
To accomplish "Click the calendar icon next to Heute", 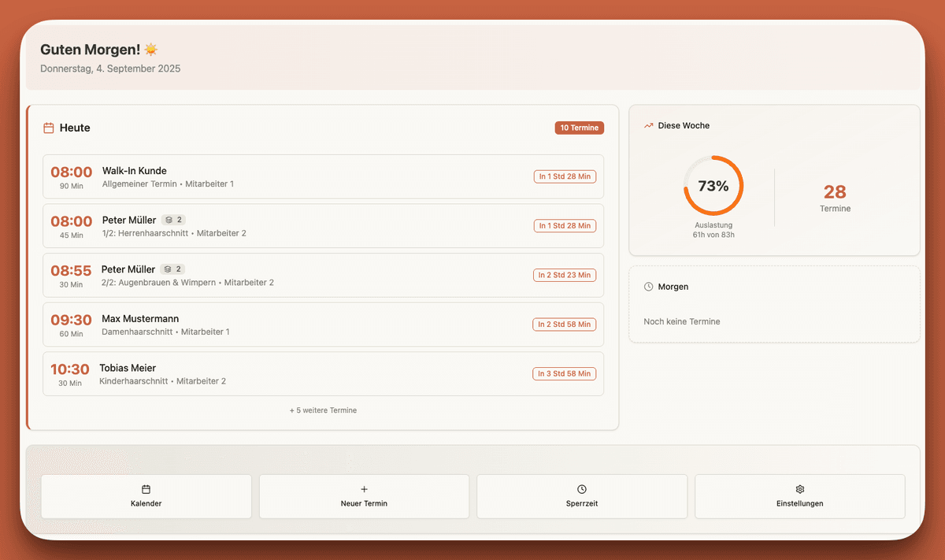I will (48, 127).
